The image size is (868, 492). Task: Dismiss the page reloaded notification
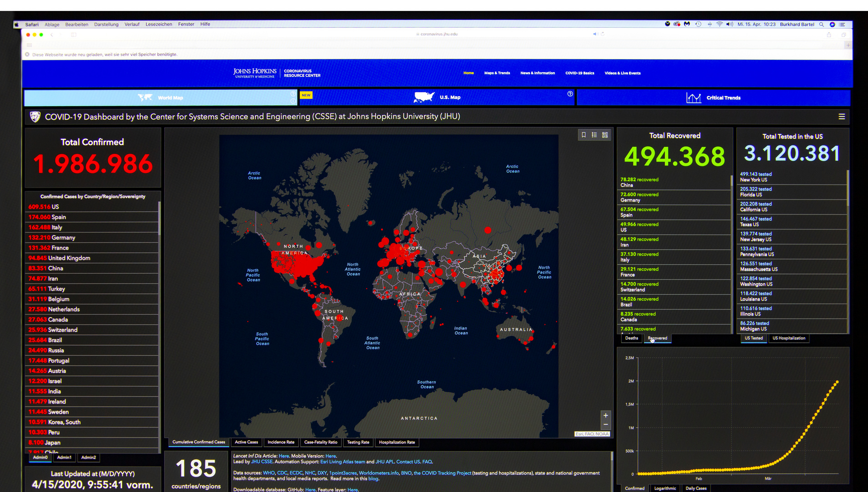(27, 54)
